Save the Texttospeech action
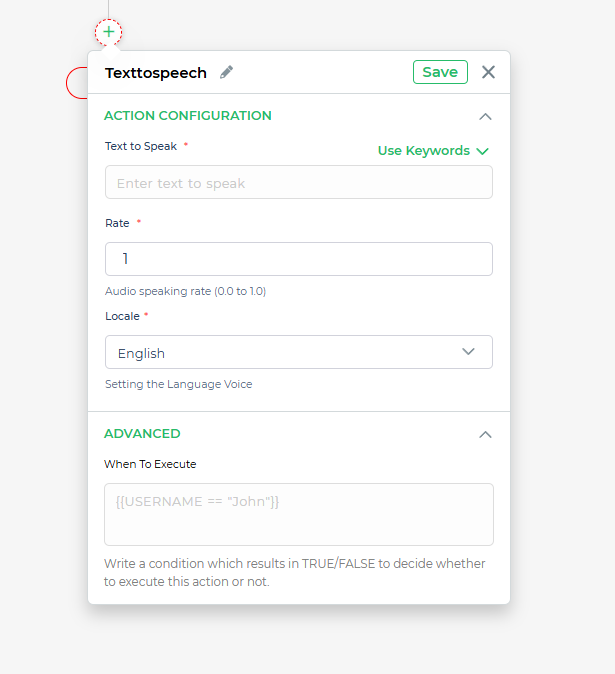Screen dimensions: 615x674 440,72
